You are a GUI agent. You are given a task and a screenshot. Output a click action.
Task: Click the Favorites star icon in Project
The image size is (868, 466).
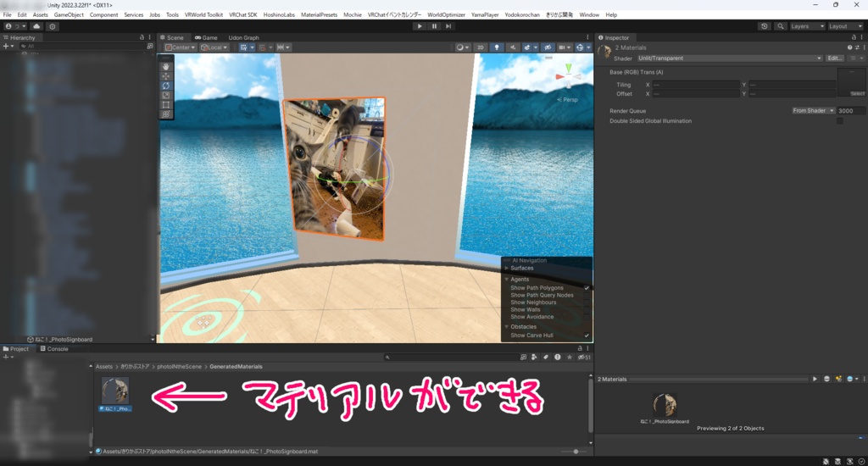pyautogui.click(x=569, y=357)
